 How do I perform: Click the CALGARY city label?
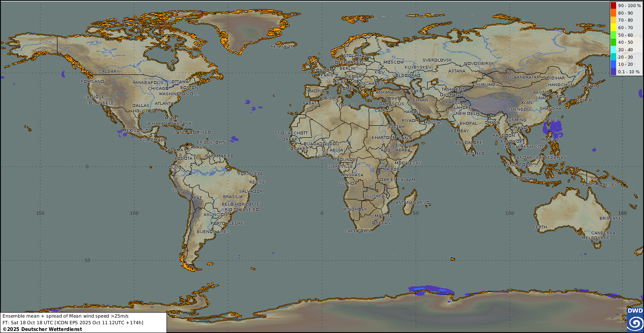tap(109, 71)
